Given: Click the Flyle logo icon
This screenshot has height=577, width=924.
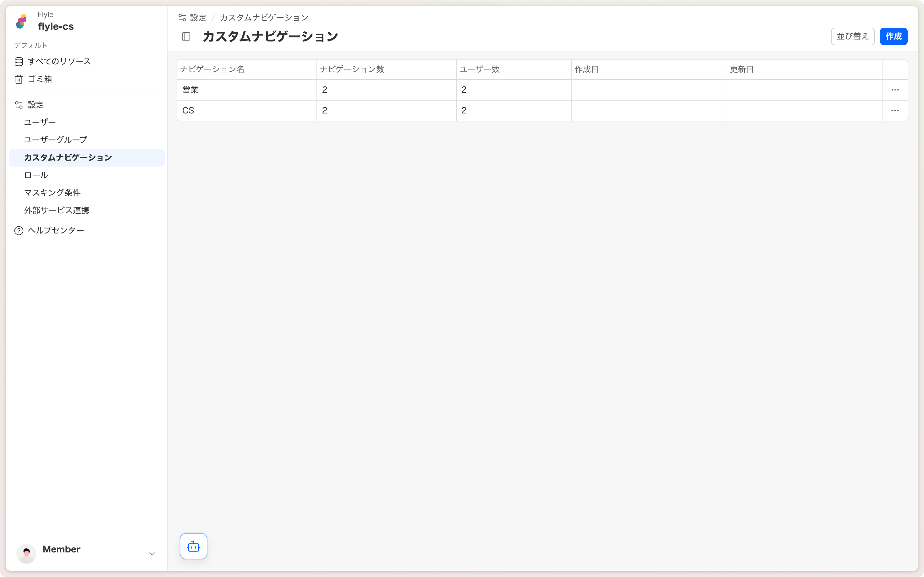Looking at the screenshot, I should coord(22,21).
